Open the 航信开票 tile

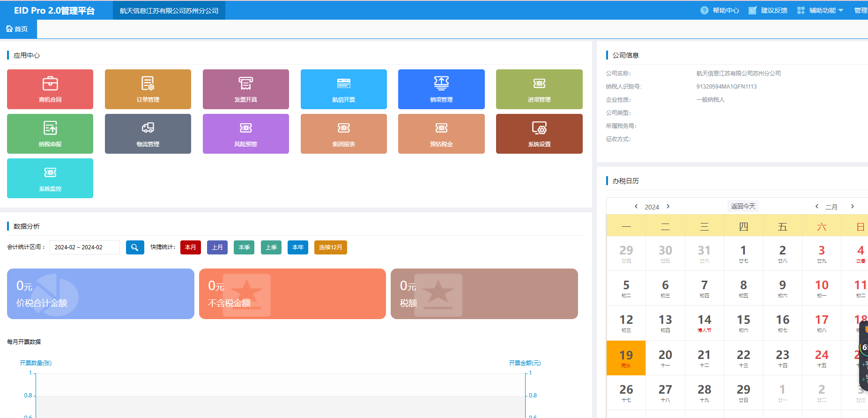coord(344,89)
